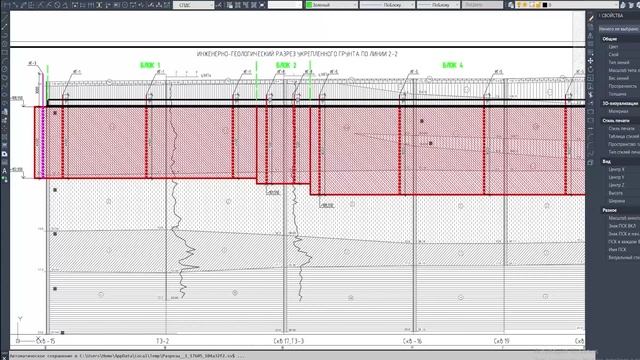The image size is (640, 360).
Task: Select the Line tool in Draw toolbar
Action: click(x=4, y=18)
